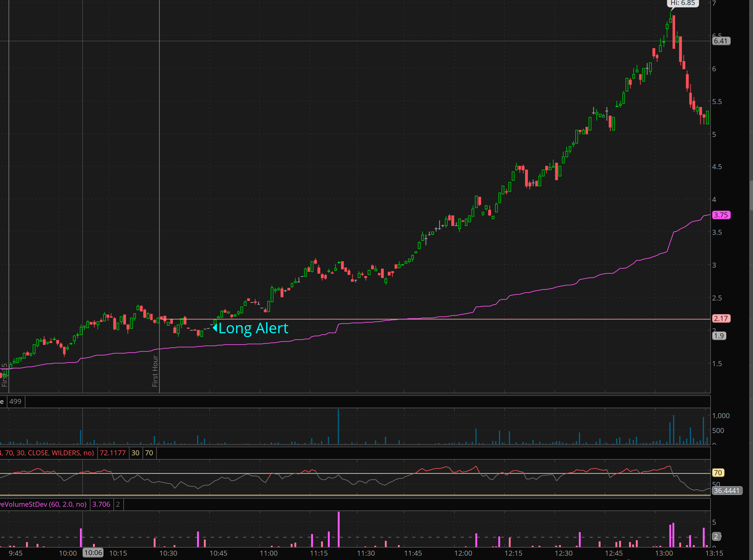Click the VolumeStDev value 3.706 field
The height and width of the screenshot is (560, 753).
pyautogui.click(x=101, y=505)
